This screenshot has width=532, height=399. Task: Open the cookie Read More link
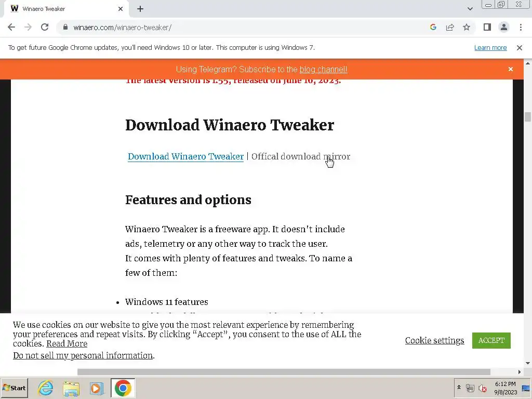[67, 344]
